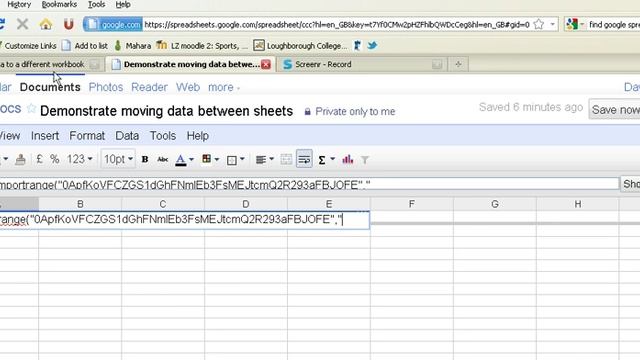Close the Demonstrate moving data tab
This screenshot has height=360, width=640.
(x=266, y=64)
